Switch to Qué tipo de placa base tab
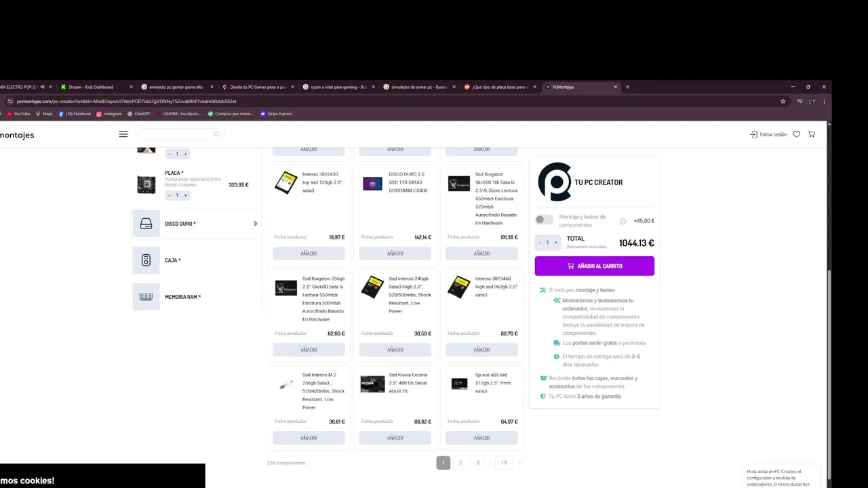Image resolution: width=868 pixels, height=488 pixels. tap(500, 87)
